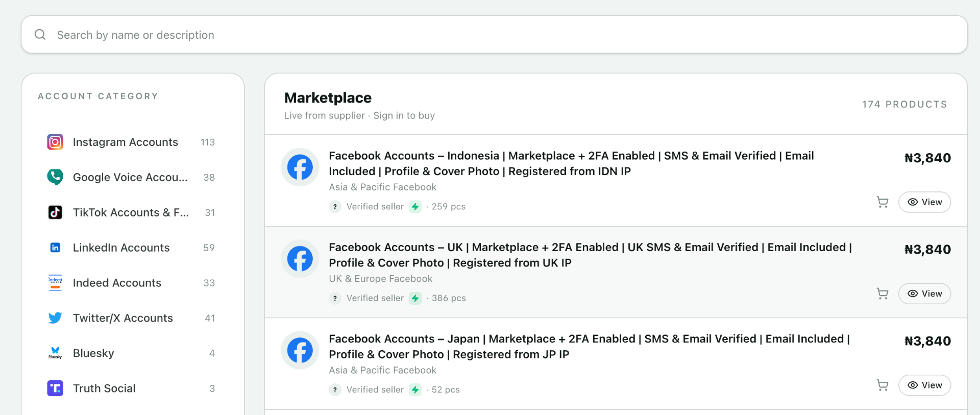Screen dimensions: 980x415
Task: Select the Bluesky category
Action: (x=132, y=353)
